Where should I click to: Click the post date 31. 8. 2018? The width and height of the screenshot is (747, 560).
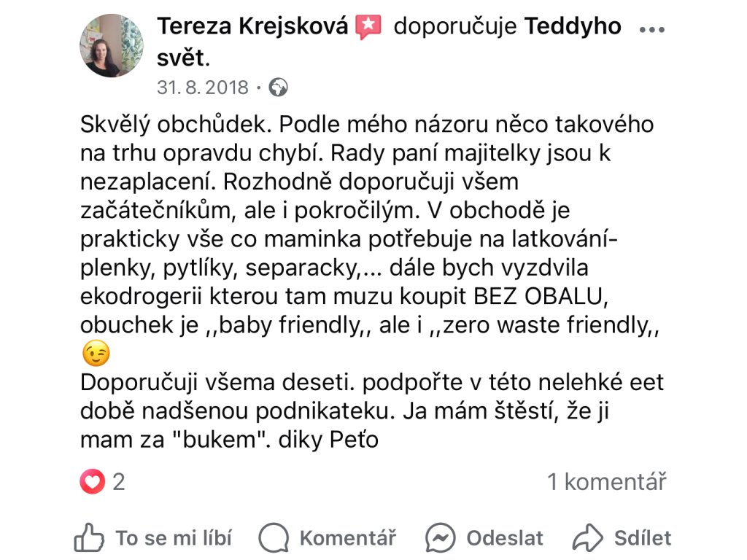coord(202,88)
